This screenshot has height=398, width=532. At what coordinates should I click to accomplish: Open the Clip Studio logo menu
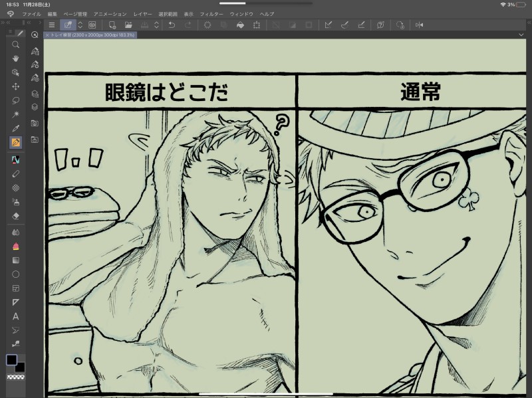pyautogui.click(x=11, y=14)
